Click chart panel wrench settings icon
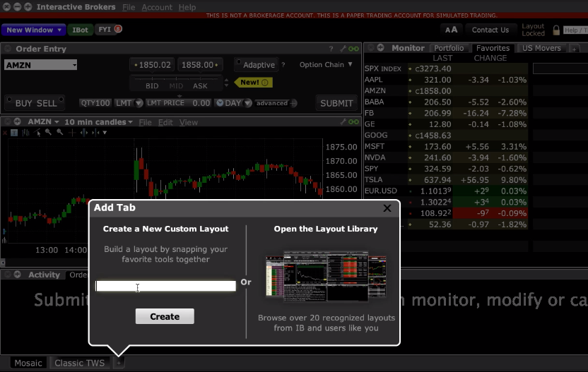The width and height of the screenshot is (588, 372). (343, 121)
